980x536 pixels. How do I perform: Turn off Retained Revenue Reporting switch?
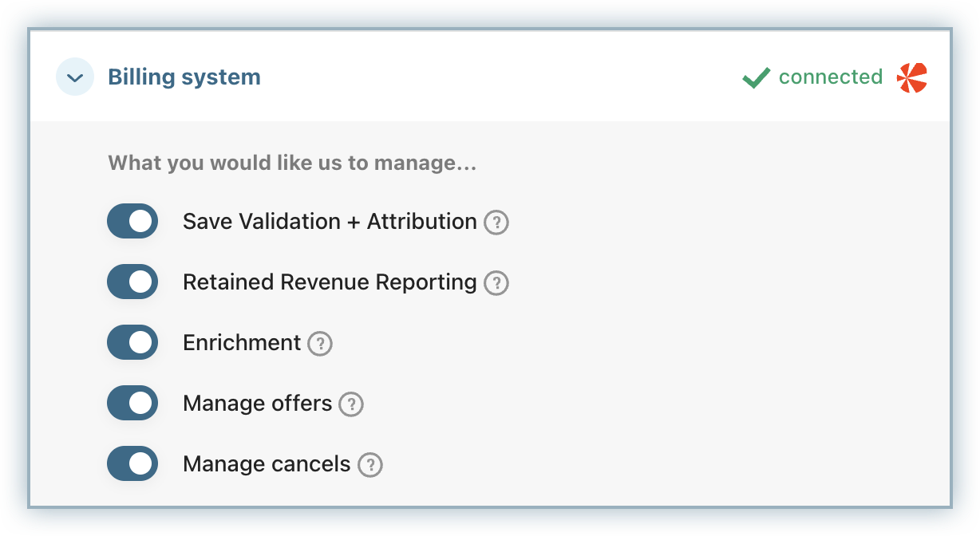click(132, 282)
